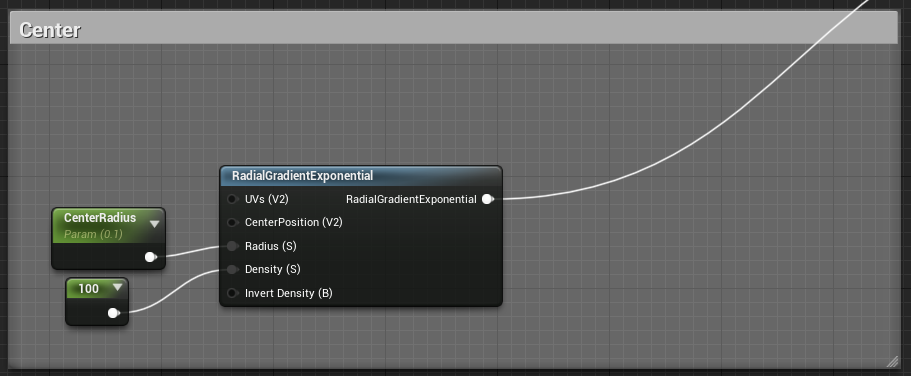Click the CenterPosition (V2) input pin

[x=232, y=223]
